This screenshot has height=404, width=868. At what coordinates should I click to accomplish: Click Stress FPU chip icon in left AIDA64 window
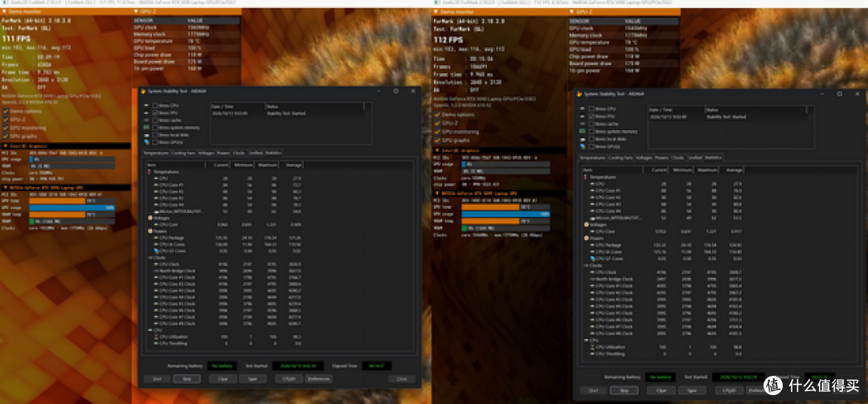pyautogui.click(x=146, y=112)
